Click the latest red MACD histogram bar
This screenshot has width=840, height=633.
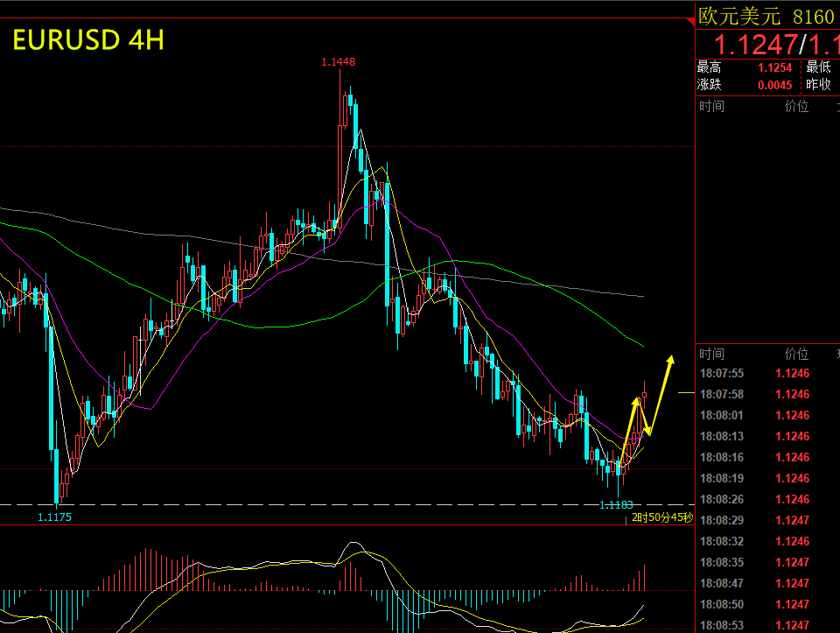tap(645, 577)
